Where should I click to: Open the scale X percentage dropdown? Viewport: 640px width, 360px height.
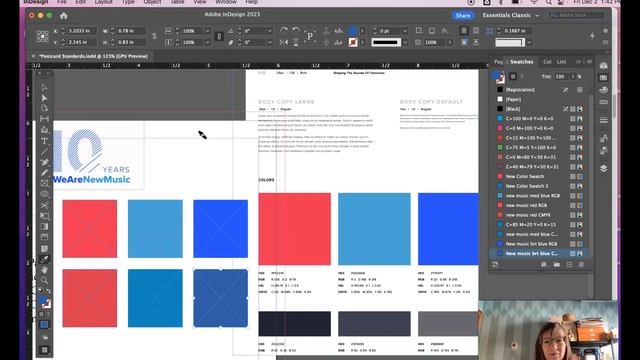pos(207,31)
